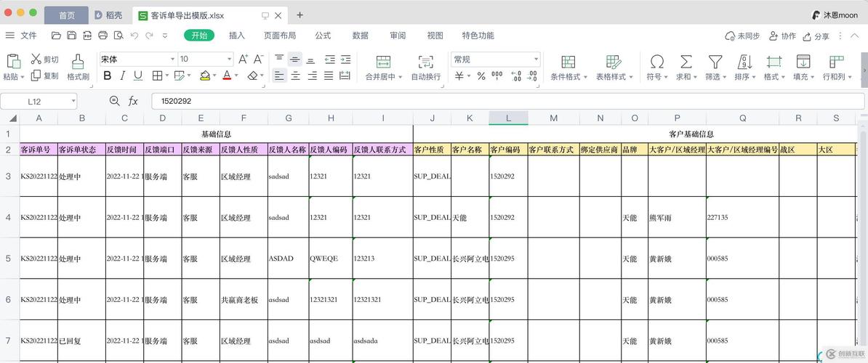This screenshot has height=363, width=868.
Task: Click the fx insert function icon
Action: (133, 102)
